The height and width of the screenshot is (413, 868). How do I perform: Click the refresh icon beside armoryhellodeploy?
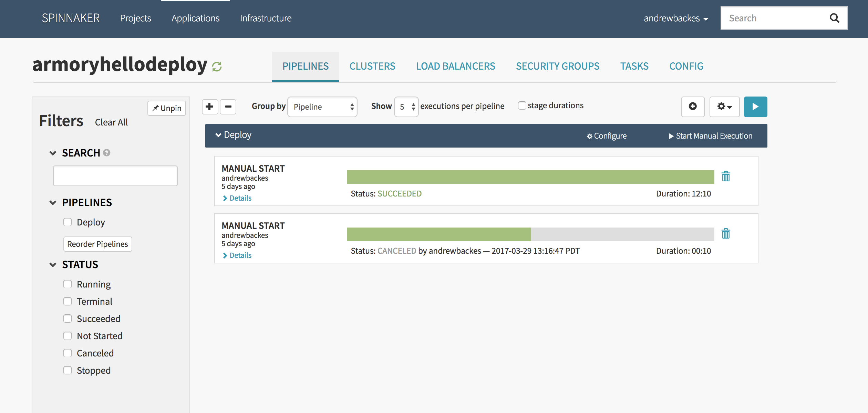[217, 66]
